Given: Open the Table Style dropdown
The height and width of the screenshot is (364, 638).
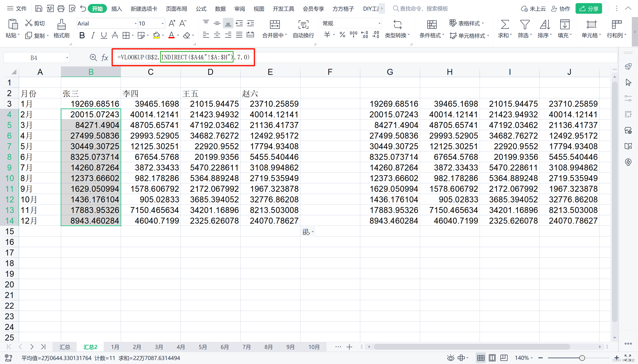Looking at the screenshot, I should point(467,23).
